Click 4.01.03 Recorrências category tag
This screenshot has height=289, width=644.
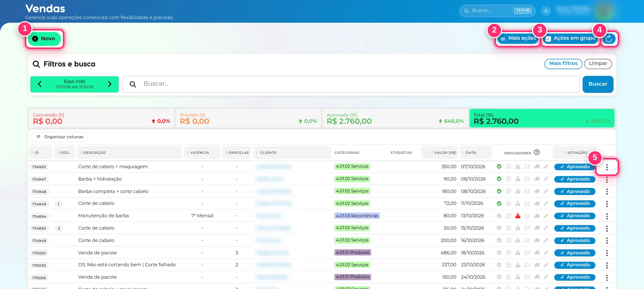tap(357, 216)
